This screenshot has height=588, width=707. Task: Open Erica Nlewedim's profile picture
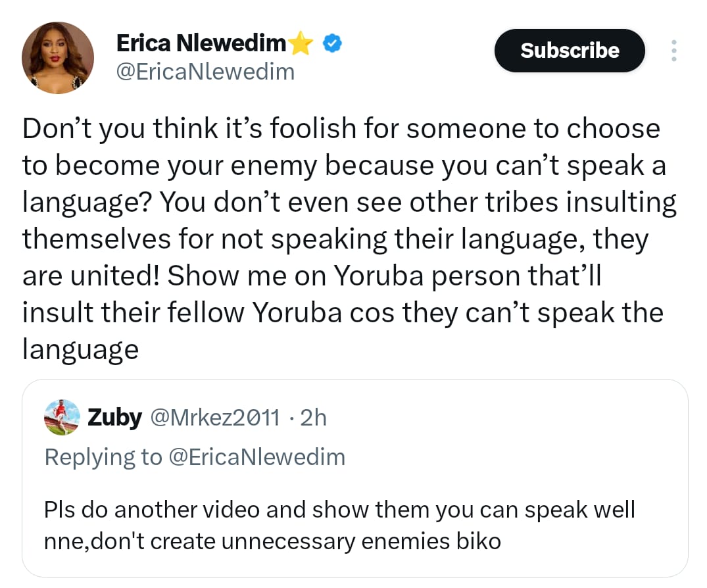(58, 59)
